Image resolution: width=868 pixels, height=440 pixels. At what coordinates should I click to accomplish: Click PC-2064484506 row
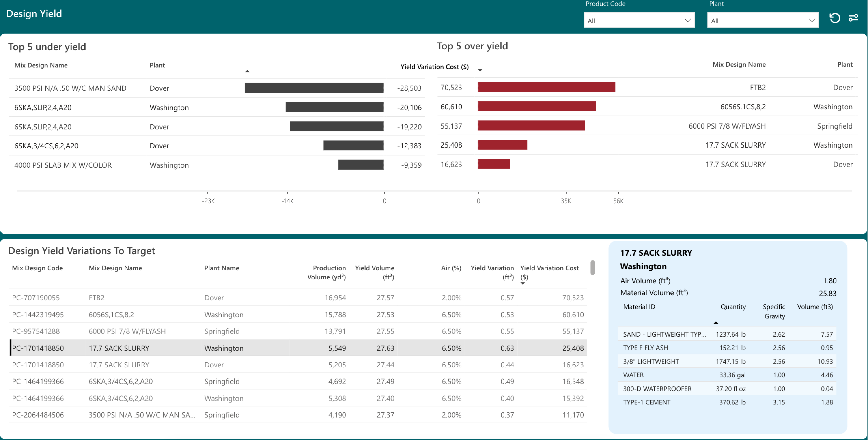click(x=298, y=415)
